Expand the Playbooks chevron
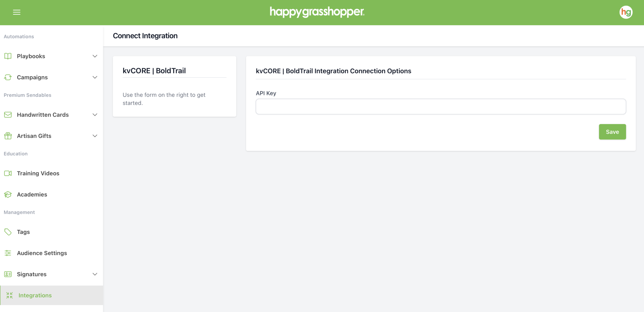This screenshot has height=312, width=644. 95,56
